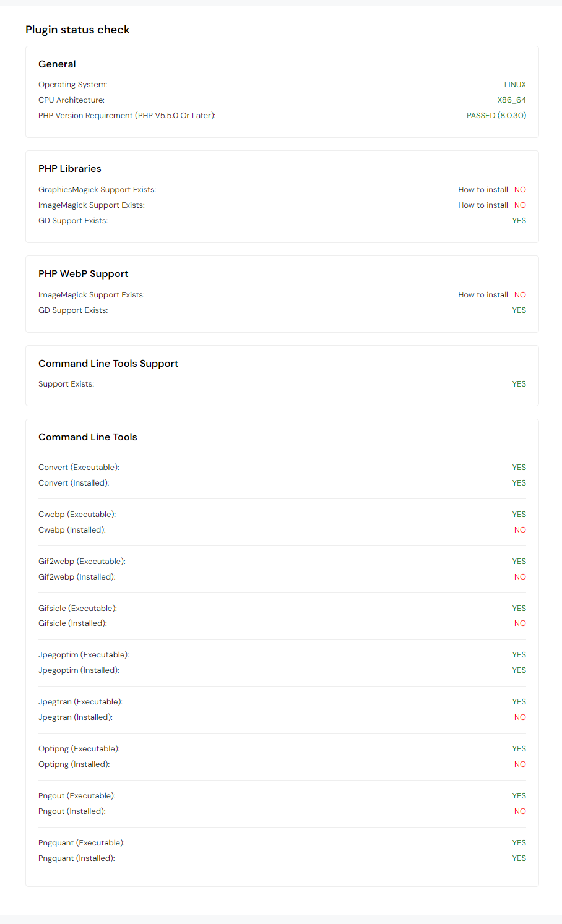The height and width of the screenshot is (924, 562).
Task: Click the PHP Libraries section heading
Action: click(70, 169)
